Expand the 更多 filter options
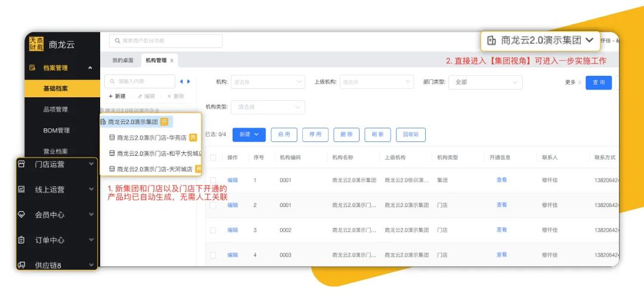The image size is (644, 296). pos(574,82)
